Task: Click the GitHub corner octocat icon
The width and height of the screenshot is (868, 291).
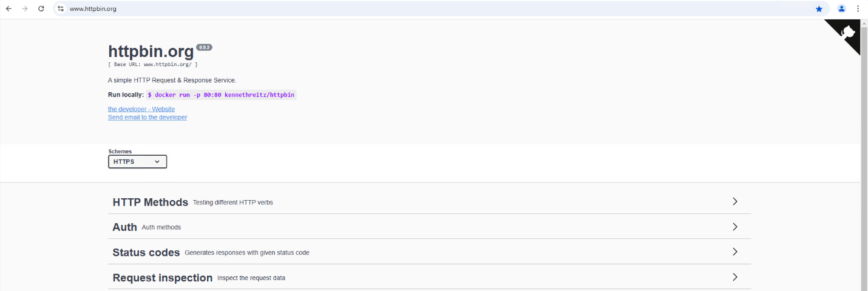Action: pyautogui.click(x=849, y=33)
